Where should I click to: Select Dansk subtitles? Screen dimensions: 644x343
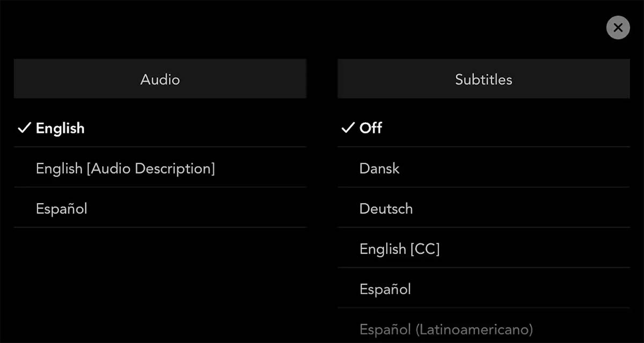tap(379, 169)
